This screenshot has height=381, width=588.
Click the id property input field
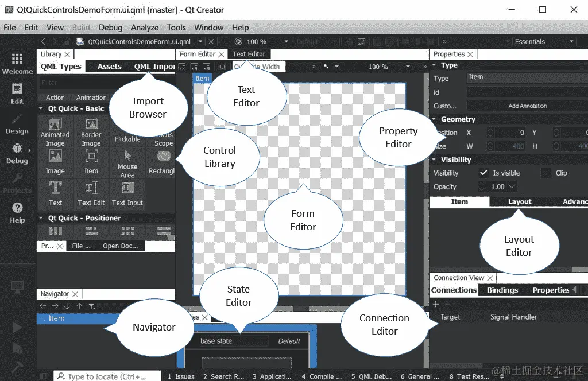click(527, 92)
